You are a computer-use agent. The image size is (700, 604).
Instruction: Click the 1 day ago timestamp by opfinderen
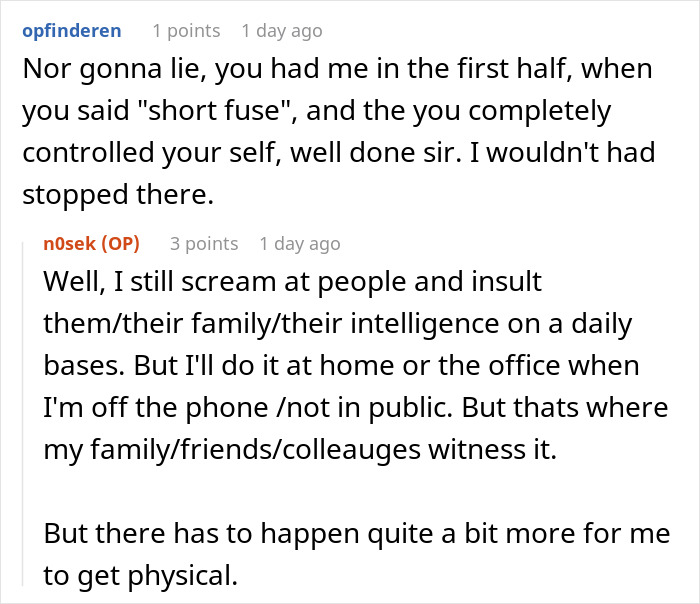coord(282,31)
